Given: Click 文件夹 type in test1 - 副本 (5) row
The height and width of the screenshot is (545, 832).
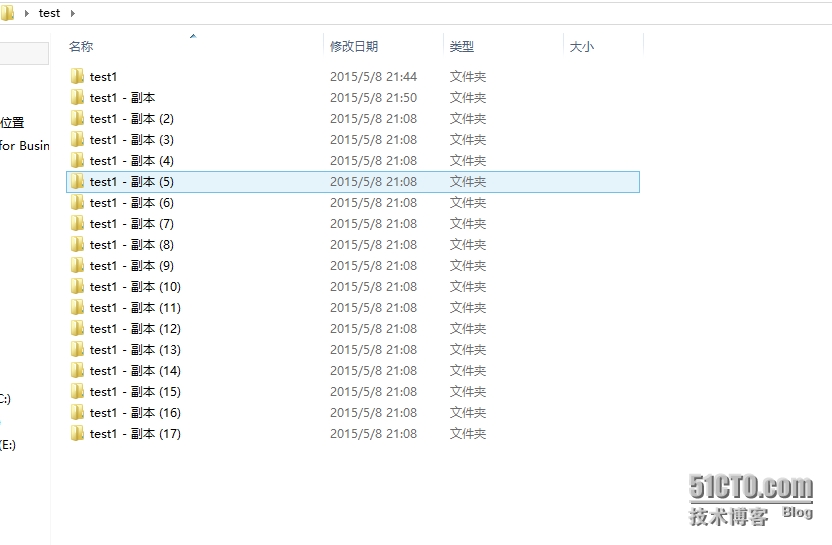Looking at the screenshot, I should (468, 181).
